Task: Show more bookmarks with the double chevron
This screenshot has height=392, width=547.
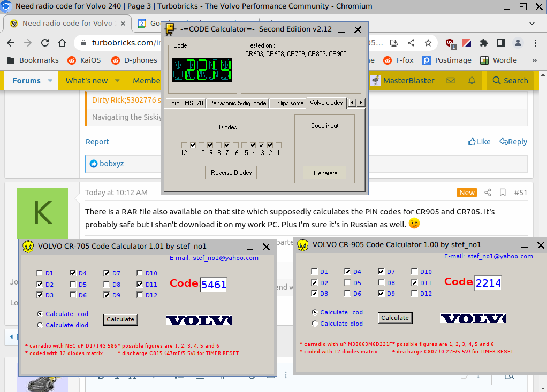Action: (534, 60)
